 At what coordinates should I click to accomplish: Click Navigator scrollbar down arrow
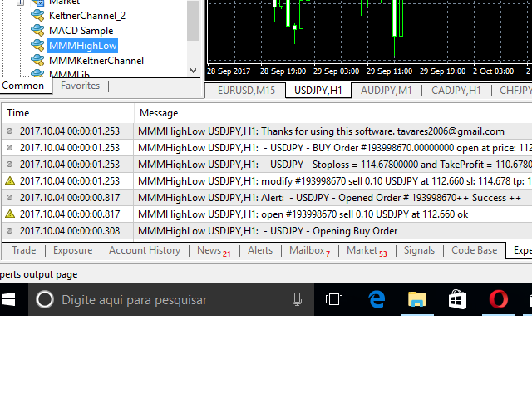coord(193,71)
